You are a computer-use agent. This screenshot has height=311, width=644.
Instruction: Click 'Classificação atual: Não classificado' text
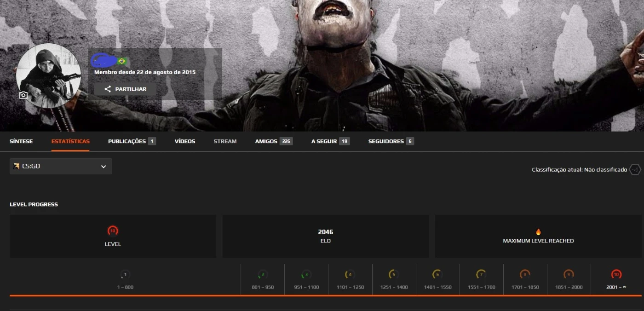coord(579,170)
